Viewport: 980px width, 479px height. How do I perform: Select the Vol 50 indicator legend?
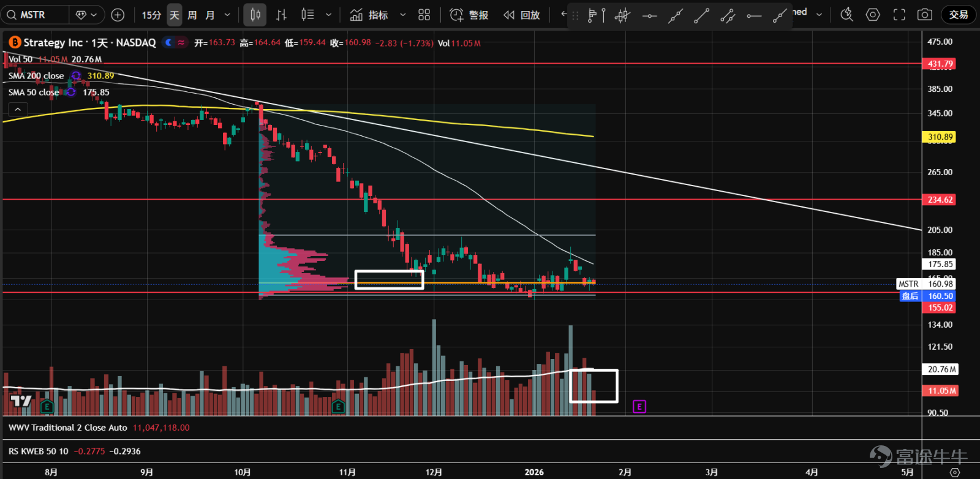pos(20,59)
